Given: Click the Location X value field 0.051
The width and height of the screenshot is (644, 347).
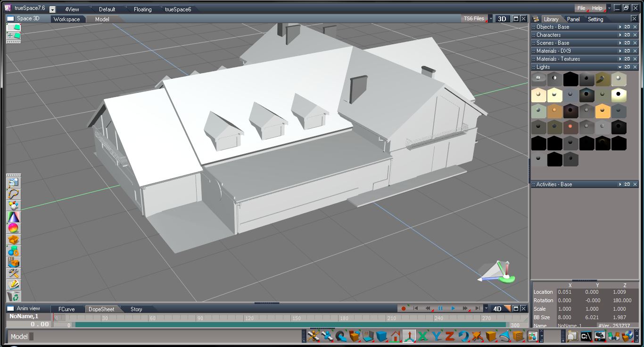Looking at the screenshot, I should (x=570, y=292).
